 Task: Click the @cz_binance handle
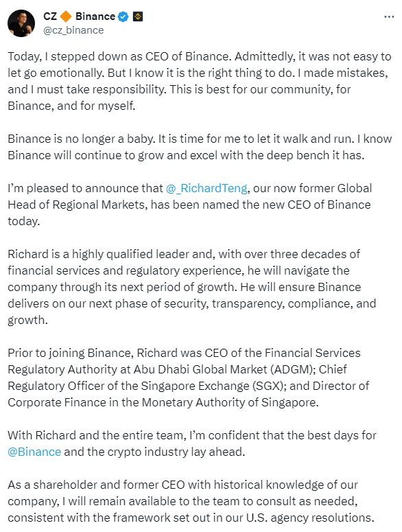73,30
